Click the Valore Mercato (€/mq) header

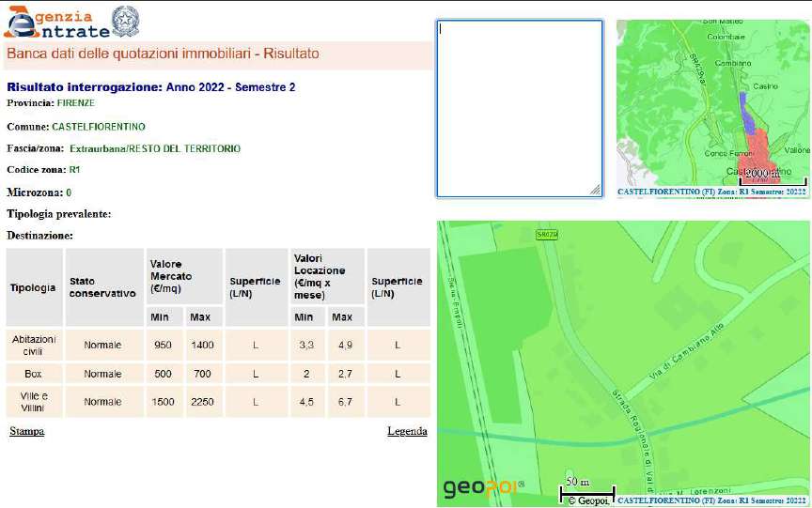pos(171,276)
